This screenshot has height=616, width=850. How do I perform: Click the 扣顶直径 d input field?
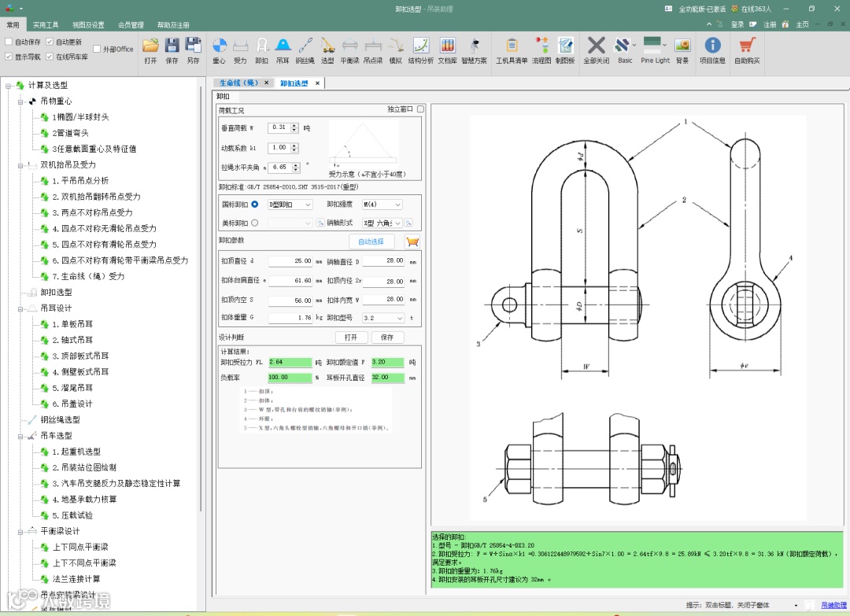tap(290, 260)
